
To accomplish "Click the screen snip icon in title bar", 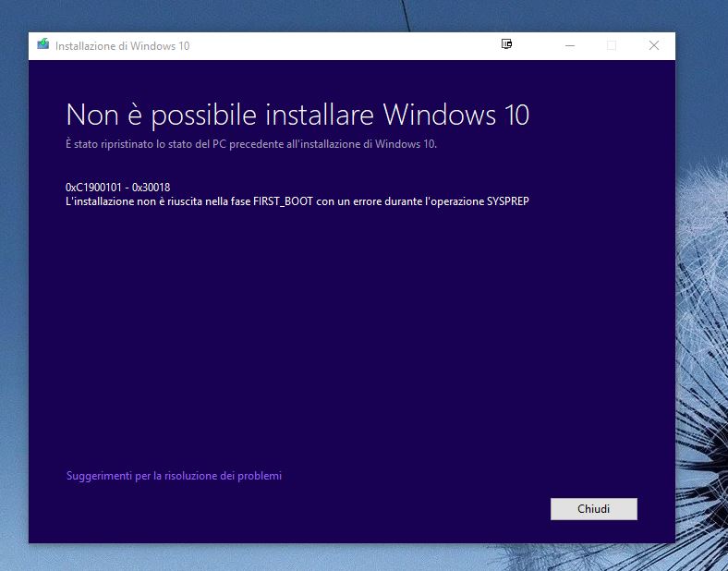I will 506,44.
